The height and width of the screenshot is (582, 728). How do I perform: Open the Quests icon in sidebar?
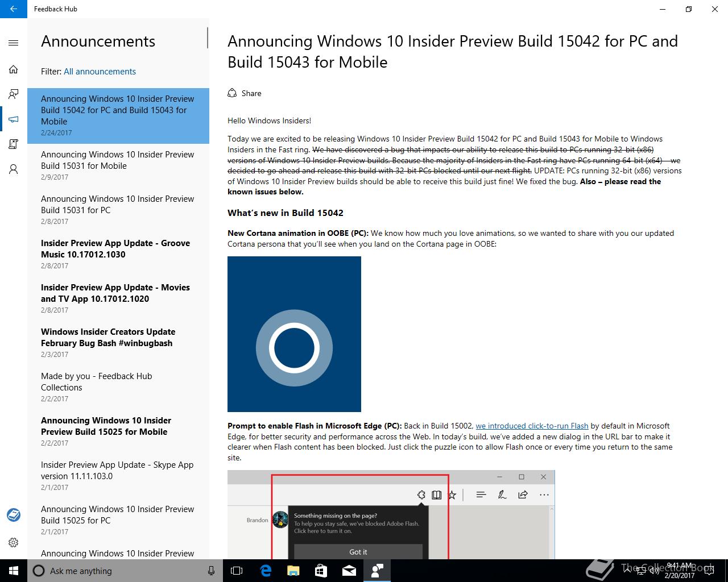14,144
